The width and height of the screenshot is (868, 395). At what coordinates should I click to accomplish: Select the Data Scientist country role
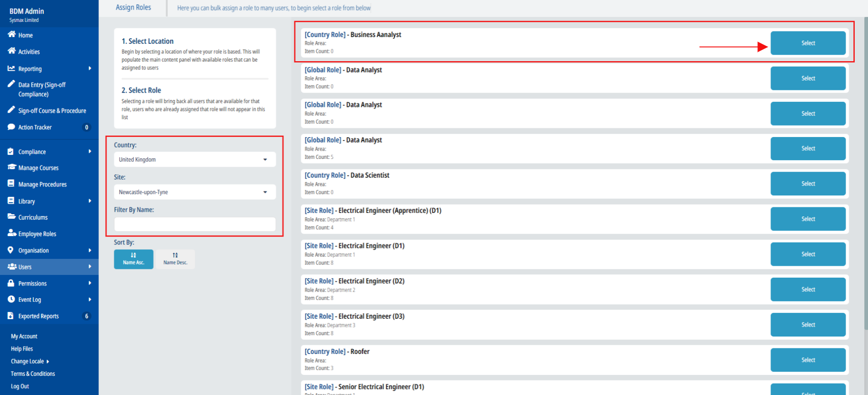[x=808, y=184]
